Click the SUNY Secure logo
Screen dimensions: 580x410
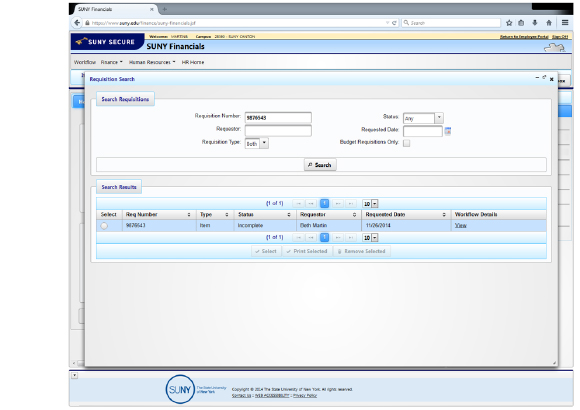click(x=107, y=42)
